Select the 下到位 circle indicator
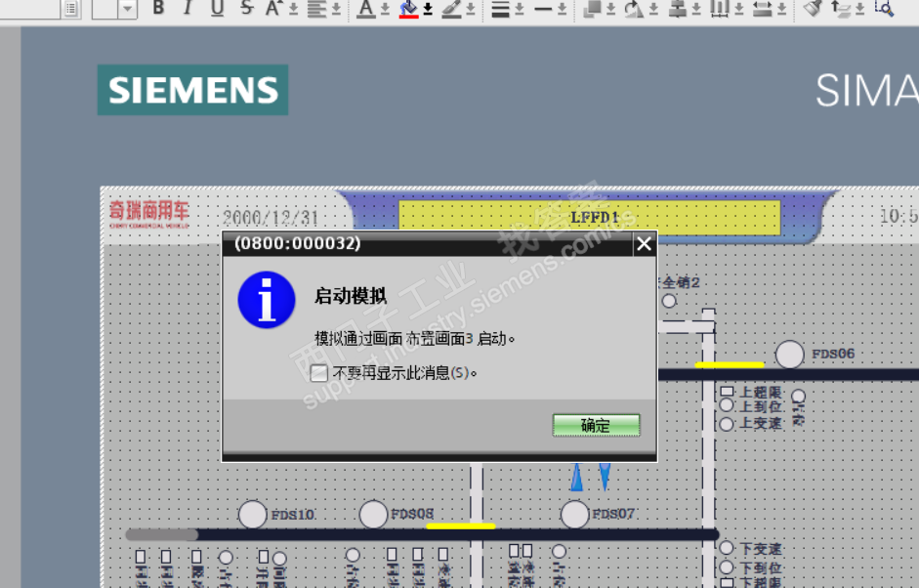 coord(727,567)
